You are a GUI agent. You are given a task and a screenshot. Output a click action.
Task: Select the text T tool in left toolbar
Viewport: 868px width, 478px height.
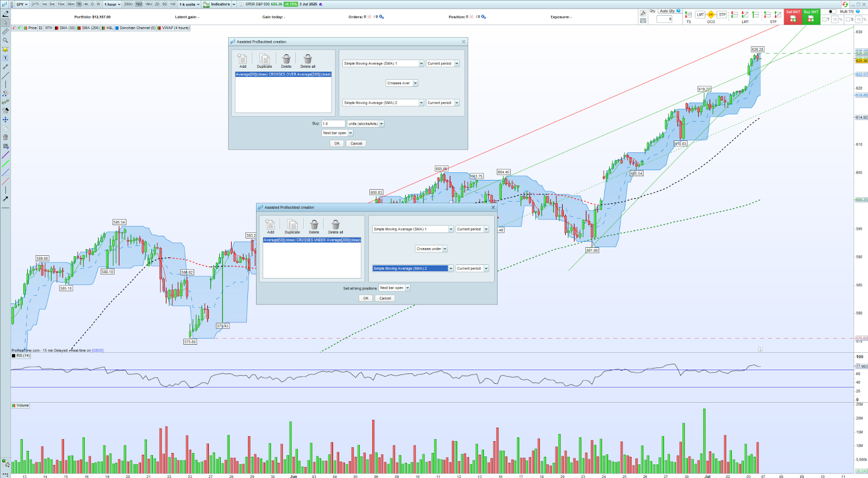(5, 58)
